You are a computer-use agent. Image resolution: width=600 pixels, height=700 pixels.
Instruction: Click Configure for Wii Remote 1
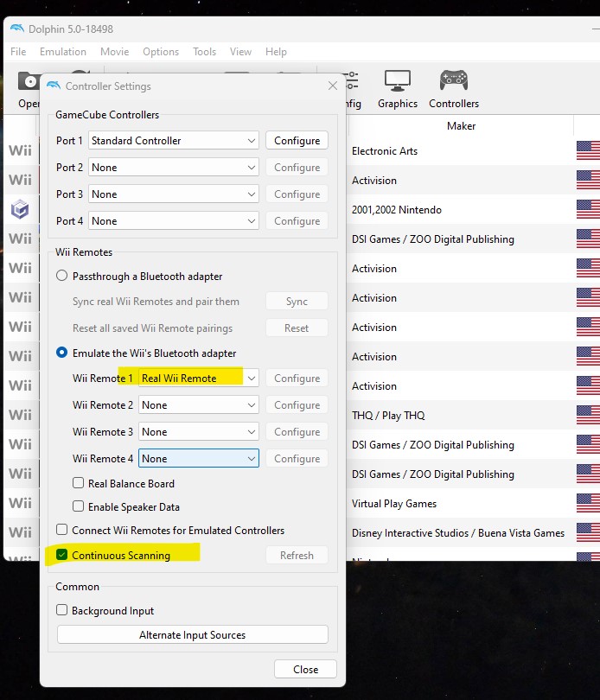click(x=297, y=379)
